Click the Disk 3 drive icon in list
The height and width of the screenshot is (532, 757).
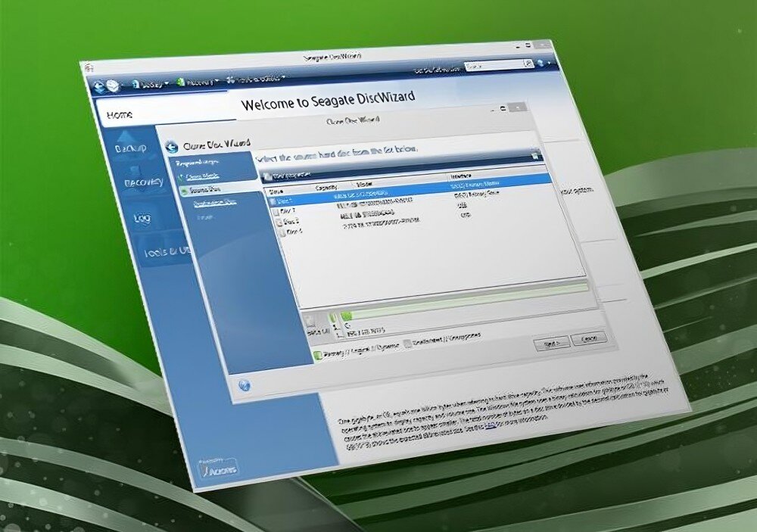276,222
